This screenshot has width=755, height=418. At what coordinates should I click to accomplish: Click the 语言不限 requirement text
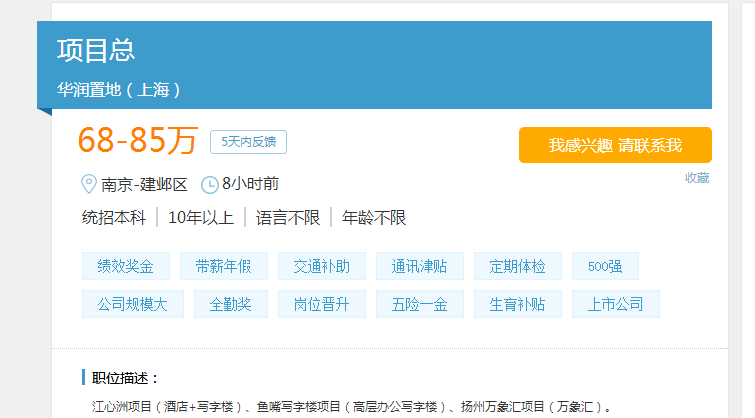click(x=288, y=218)
